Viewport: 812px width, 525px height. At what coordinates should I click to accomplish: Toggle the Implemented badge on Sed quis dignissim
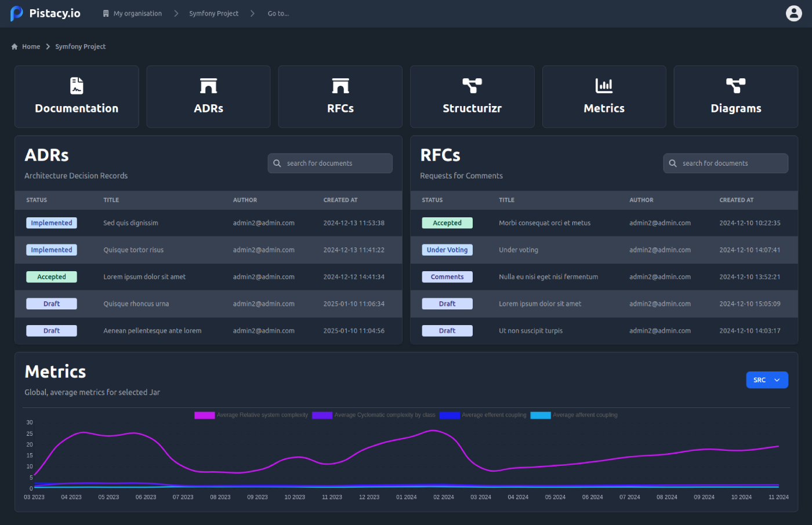click(x=51, y=223)
